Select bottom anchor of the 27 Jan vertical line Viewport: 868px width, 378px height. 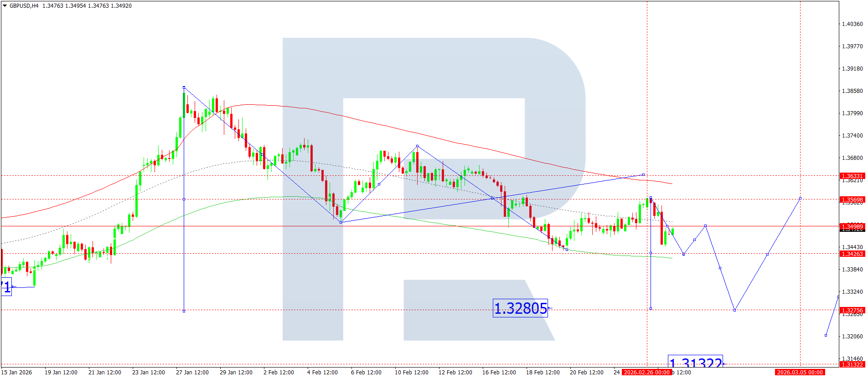184,311
